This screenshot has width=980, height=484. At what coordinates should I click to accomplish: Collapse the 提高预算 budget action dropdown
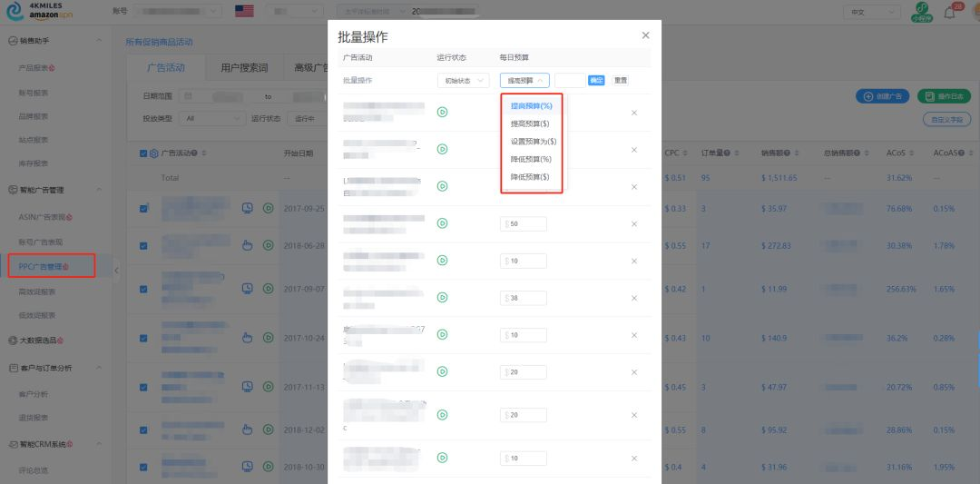(524, 81)
